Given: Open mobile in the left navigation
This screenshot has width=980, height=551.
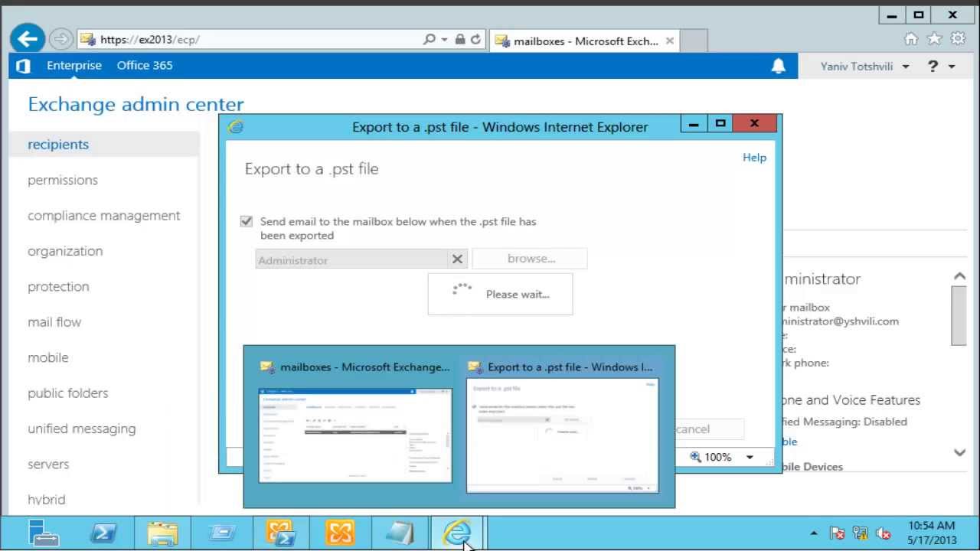Looking at the screenshot, I should pyautogui.click(x=48, y=357).
